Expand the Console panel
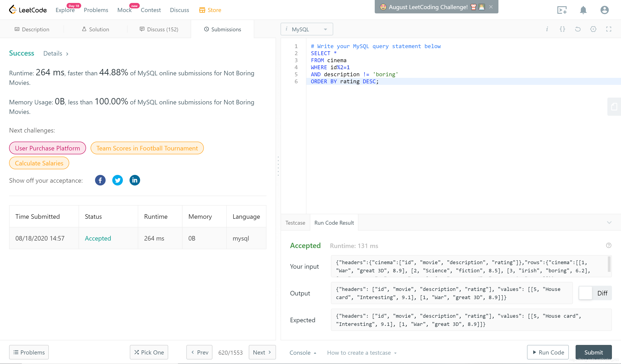 pyautogui.click(x=303, y=353)
